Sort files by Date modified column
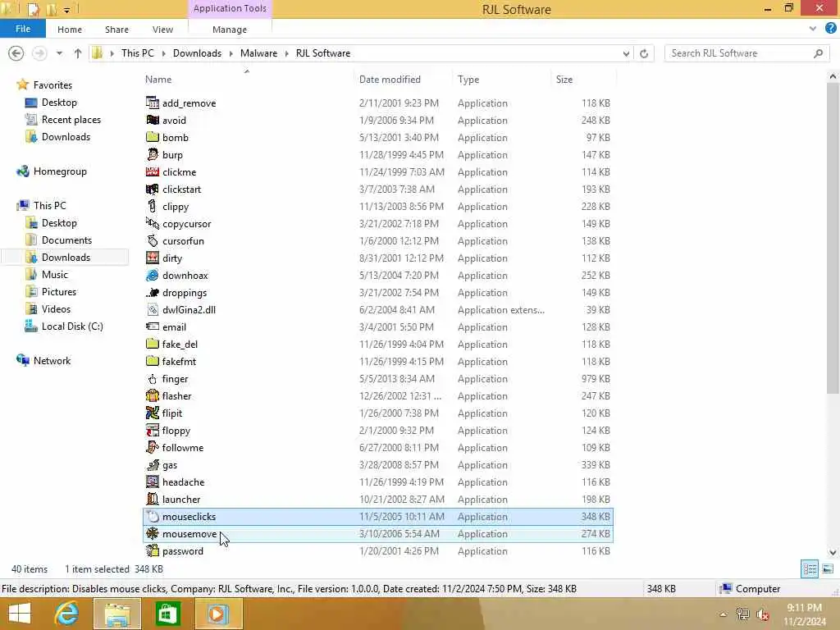 tap(390, 80)
